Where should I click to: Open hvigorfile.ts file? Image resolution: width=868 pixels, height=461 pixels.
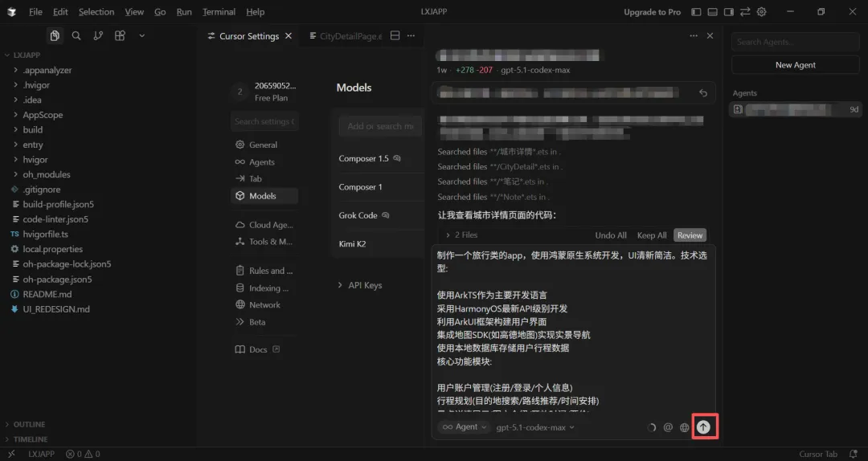pyautogui.click(x=45, y=234)
